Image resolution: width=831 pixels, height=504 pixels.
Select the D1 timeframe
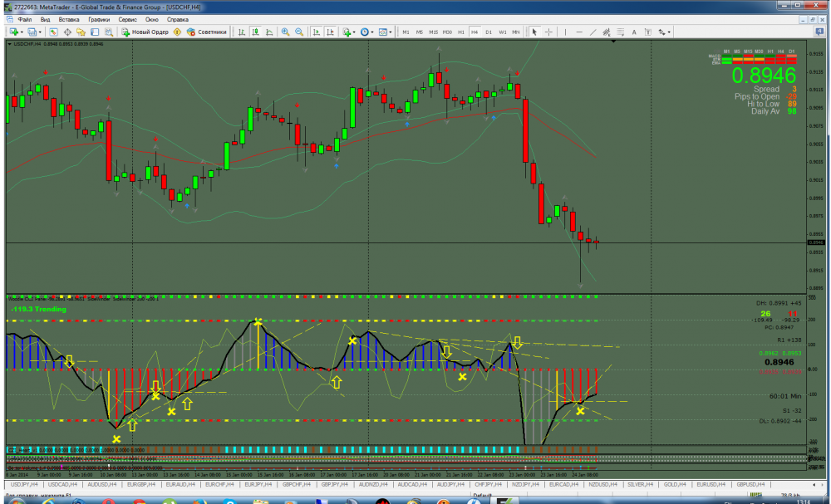[x=488, y=32]
